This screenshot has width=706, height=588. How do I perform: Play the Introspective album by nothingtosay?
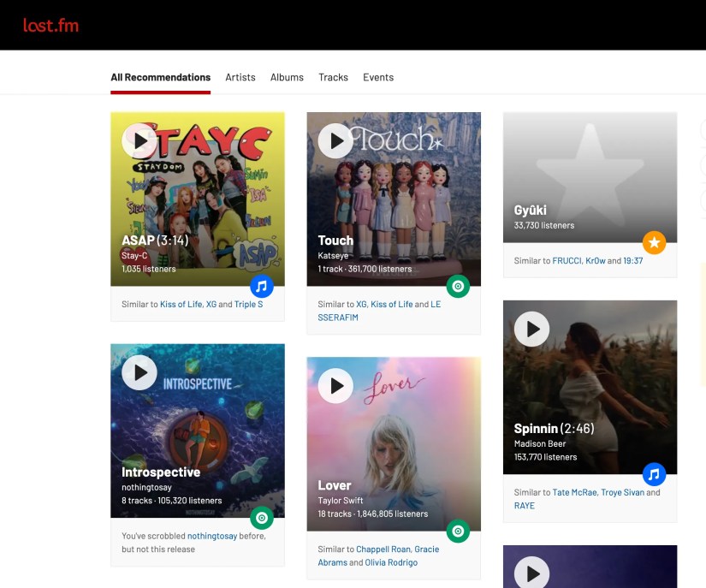139,372
